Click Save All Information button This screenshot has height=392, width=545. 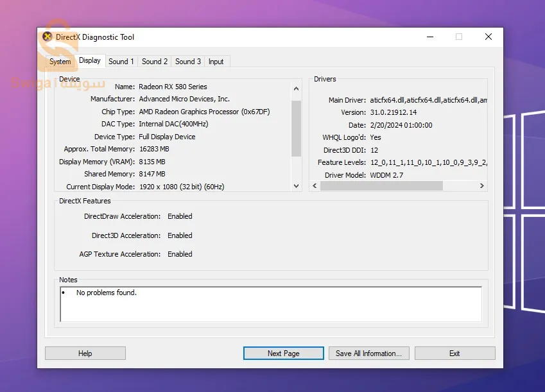click(x=368, y=354)
